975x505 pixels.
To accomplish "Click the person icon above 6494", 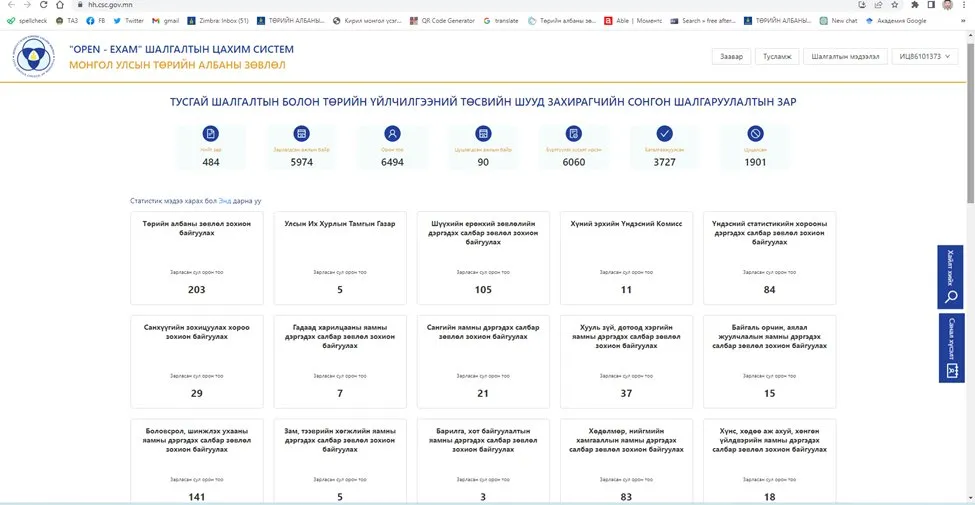I will click(x=392, y=134).
